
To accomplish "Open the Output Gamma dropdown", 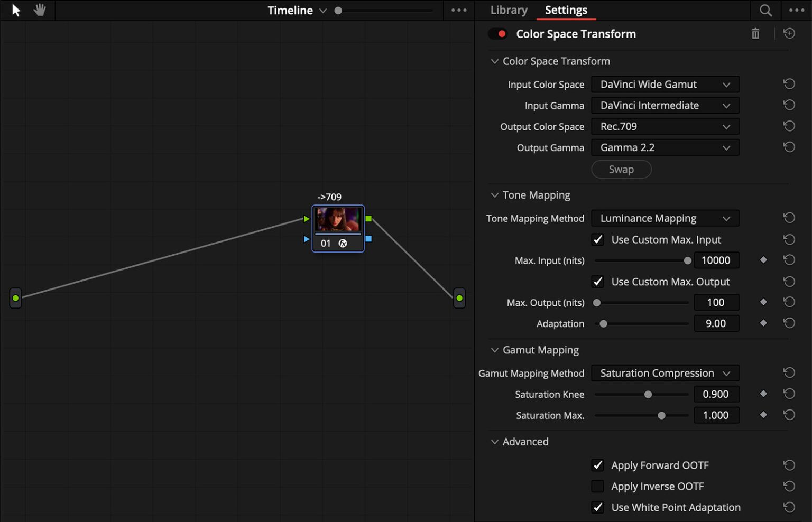I will 665,147.
